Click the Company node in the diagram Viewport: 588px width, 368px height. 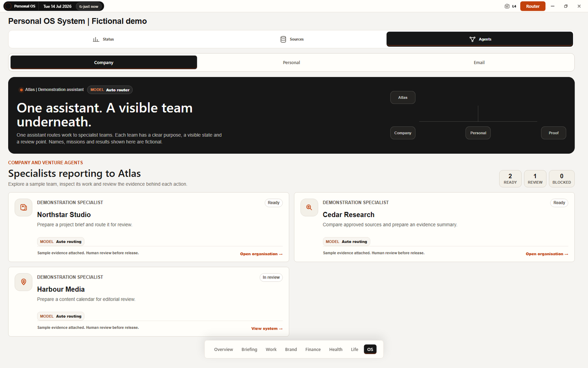[403, 133]
